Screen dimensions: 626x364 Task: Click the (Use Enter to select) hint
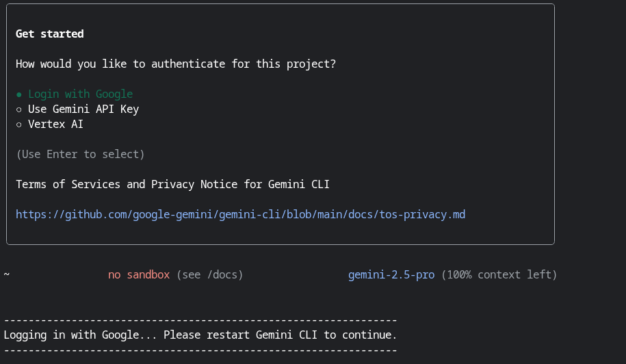point(80,155)
